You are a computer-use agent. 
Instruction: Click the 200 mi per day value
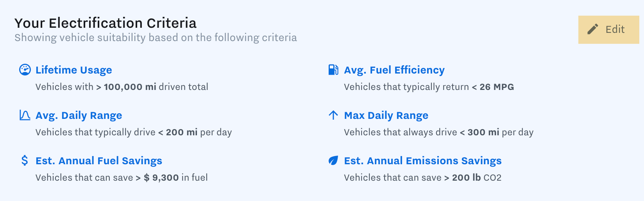pyautogui.click(x=181, y=132)
